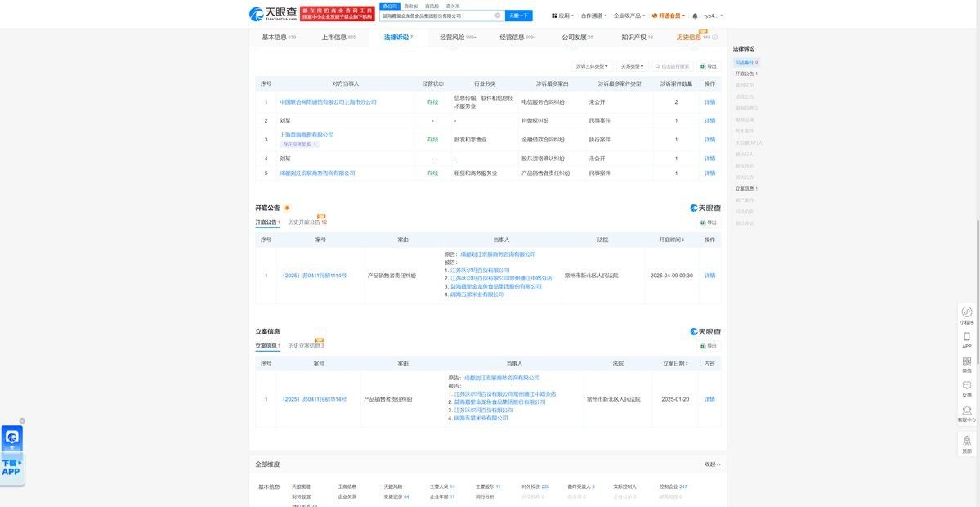The image size is (980, 507).
Task: Open the 天眼查 logo homepage
Action: click(272, 14)
